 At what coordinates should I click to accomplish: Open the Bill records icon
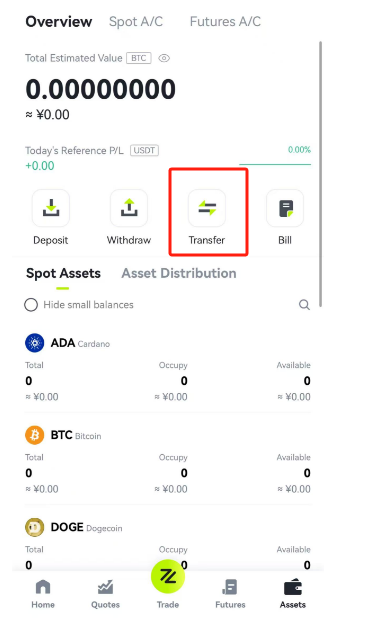tap(285, 208)
